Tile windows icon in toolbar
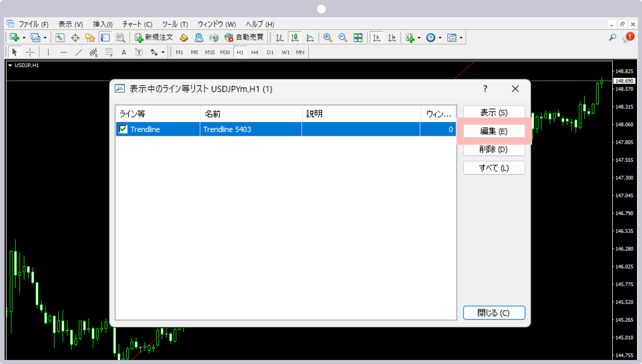This screenshot has height=364, width=642. pyautogui.click(x=358, y=37)
